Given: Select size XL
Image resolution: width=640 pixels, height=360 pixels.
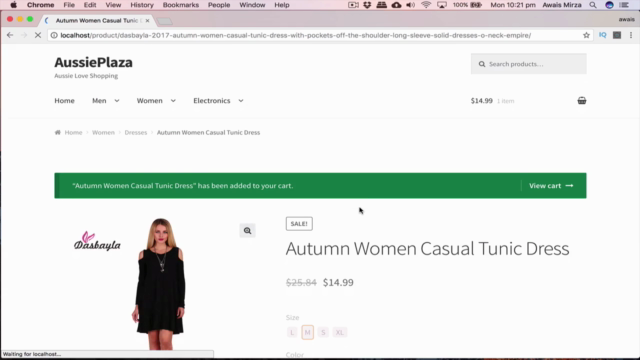Looking at the screenshot, I should click(x=340, y=332).
